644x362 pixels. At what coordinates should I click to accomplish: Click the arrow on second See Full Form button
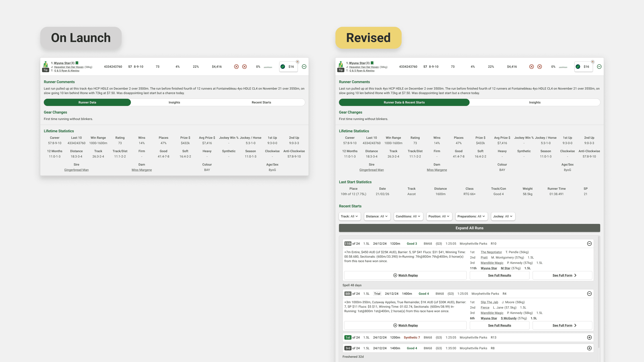tap(576, 325)
